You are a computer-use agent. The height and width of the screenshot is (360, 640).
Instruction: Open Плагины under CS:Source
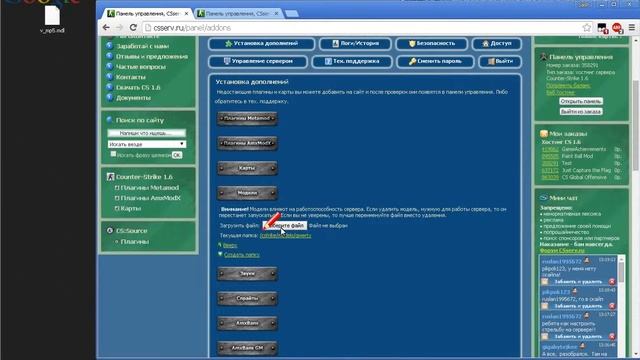point(135,242)
